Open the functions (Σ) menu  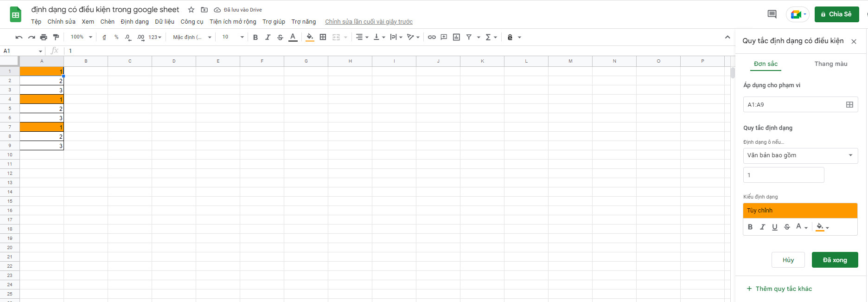491,37
